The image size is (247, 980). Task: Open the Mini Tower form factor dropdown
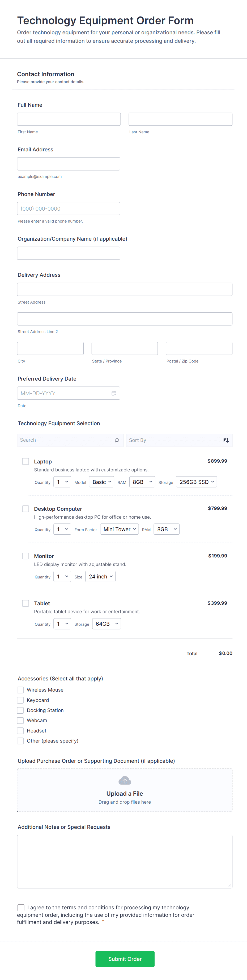pyautogui.click(x=119, y=529)
